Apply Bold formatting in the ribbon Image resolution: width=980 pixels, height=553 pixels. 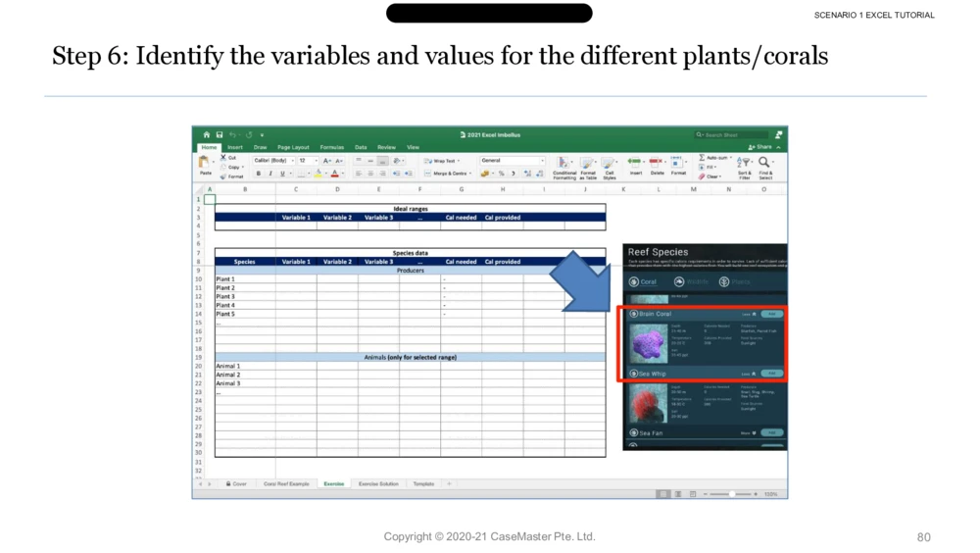(x=259, y=174)
